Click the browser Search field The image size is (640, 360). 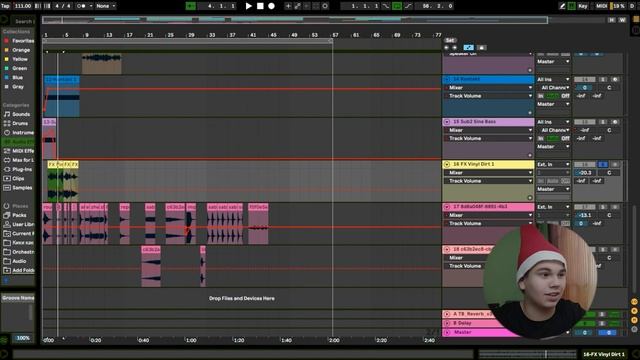pos(22,21)
